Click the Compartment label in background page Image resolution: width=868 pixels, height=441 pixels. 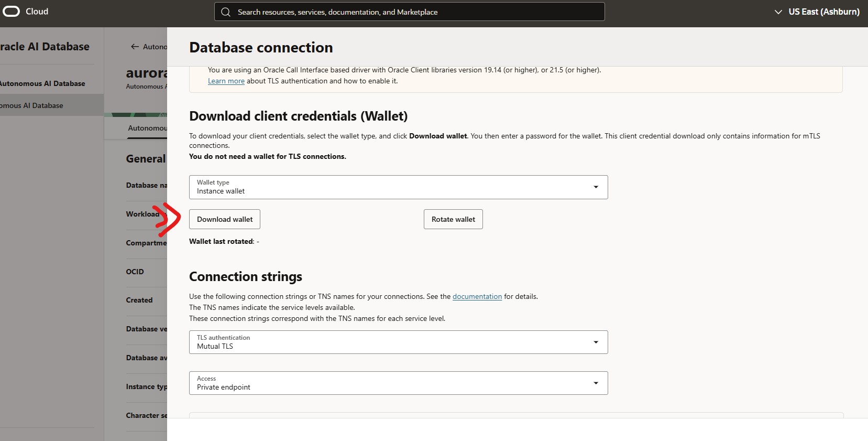[x=147, y=243]
